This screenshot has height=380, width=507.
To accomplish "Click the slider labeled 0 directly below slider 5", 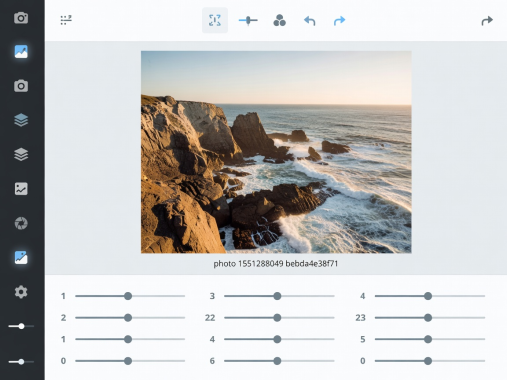I will point(430,361).
